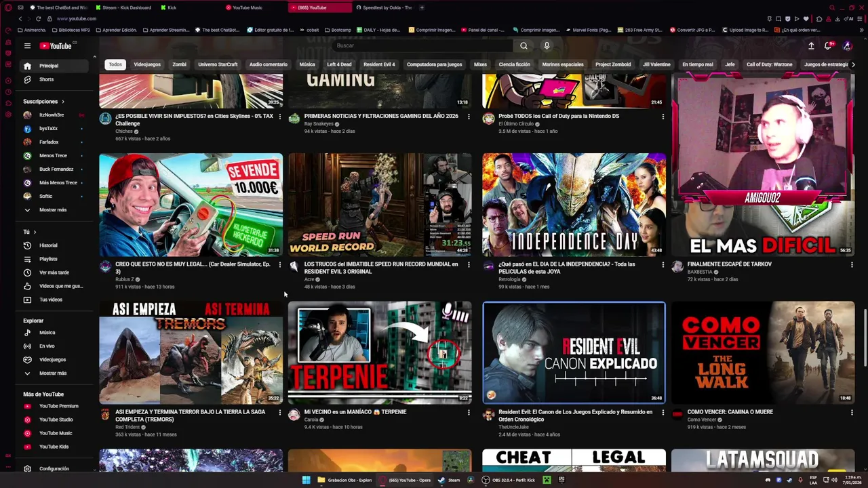Open Aprender Edición bookmark folder

tap(116, 30)
